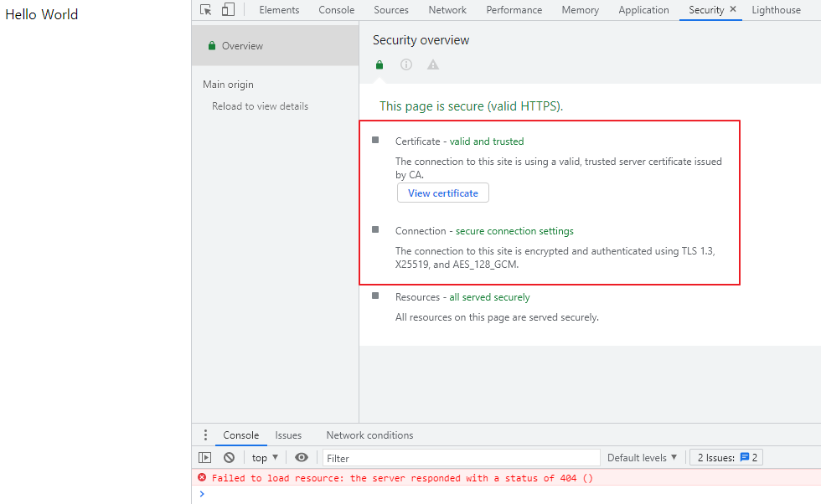Click the green lock secure icon in overview
The image size is (821, 504).
pos(380,65)
